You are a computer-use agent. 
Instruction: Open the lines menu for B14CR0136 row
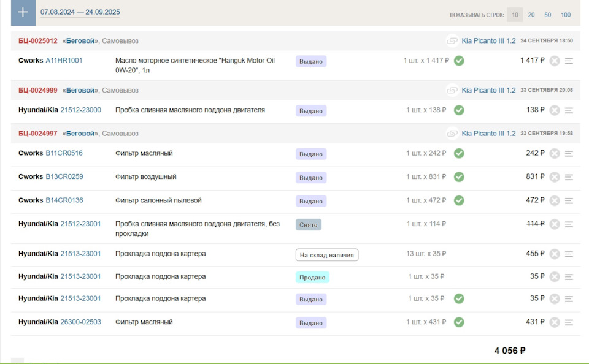coord(569,200)
